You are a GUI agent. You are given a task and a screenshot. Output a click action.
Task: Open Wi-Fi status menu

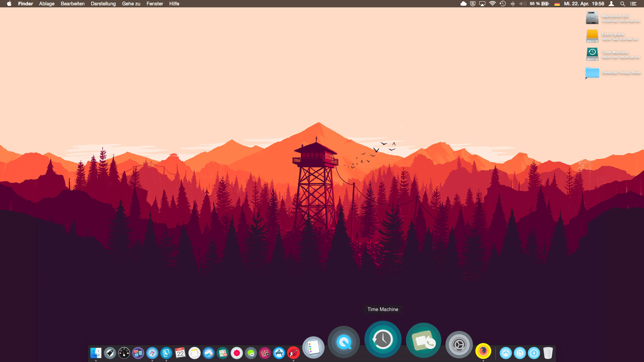click(492, 4)
